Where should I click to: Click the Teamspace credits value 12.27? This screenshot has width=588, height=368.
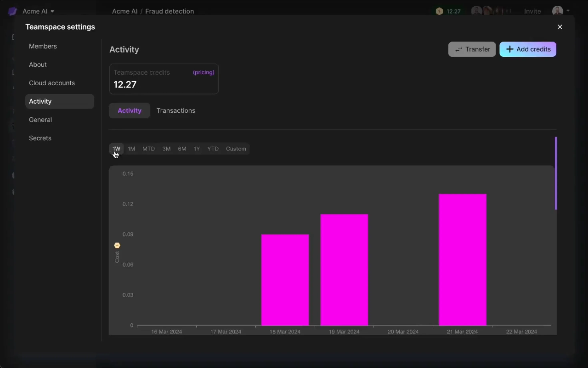coord(125,84)
